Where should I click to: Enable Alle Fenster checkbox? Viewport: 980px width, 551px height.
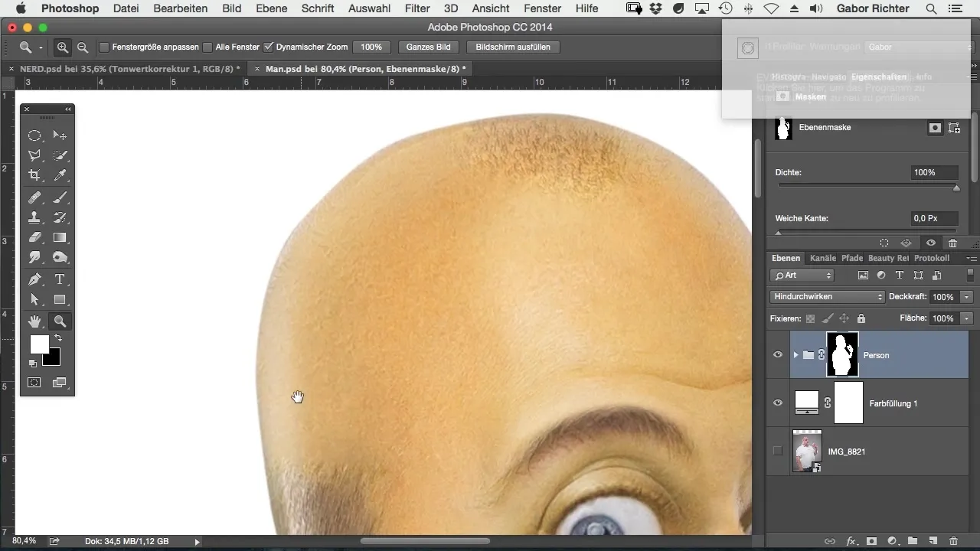click(x=207, y=47)
